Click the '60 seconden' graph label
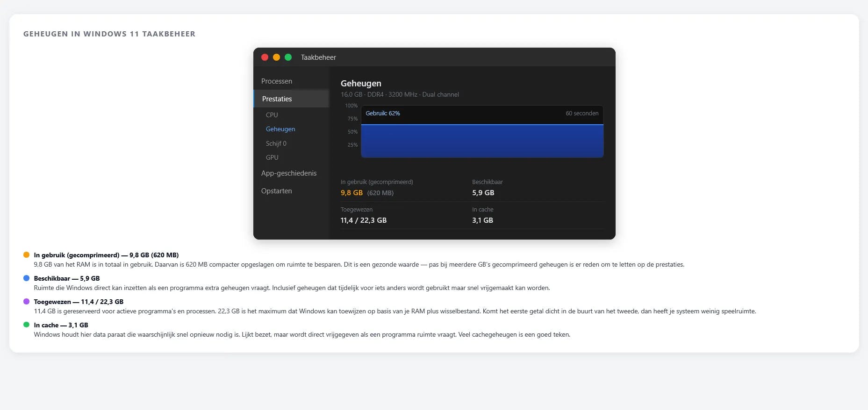This screenshot has width=868, height=410. (x=582, y=113)
